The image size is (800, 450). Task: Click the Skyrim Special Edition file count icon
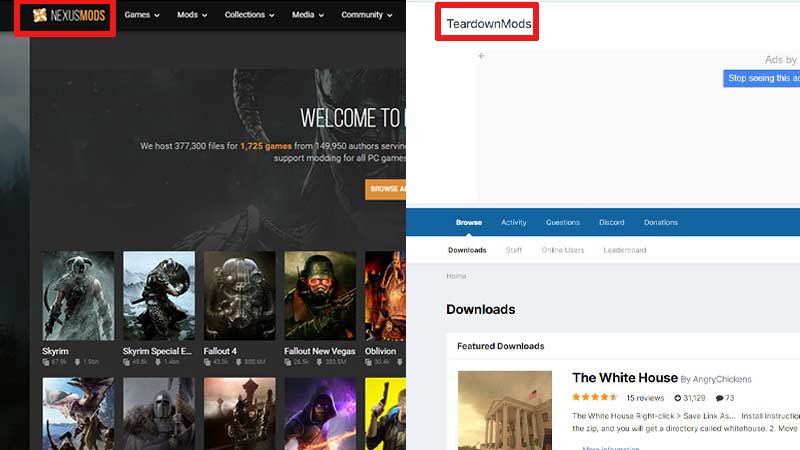(127, 362)
